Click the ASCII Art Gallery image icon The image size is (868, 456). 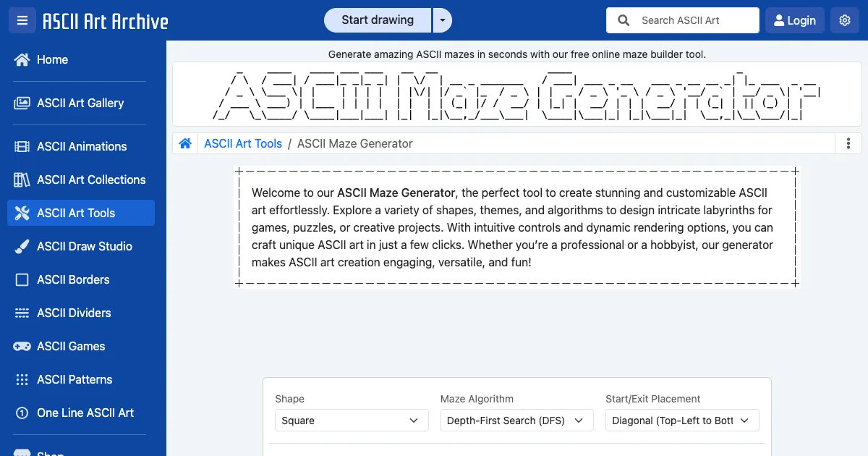point(22,103)
